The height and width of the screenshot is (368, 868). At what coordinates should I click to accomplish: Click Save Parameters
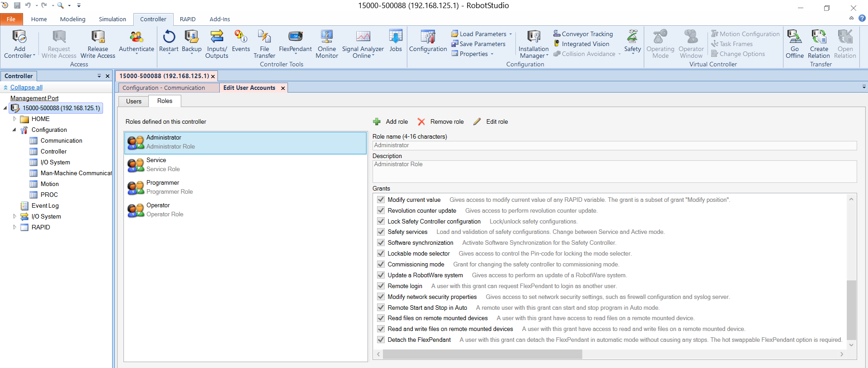coord(478,44)
